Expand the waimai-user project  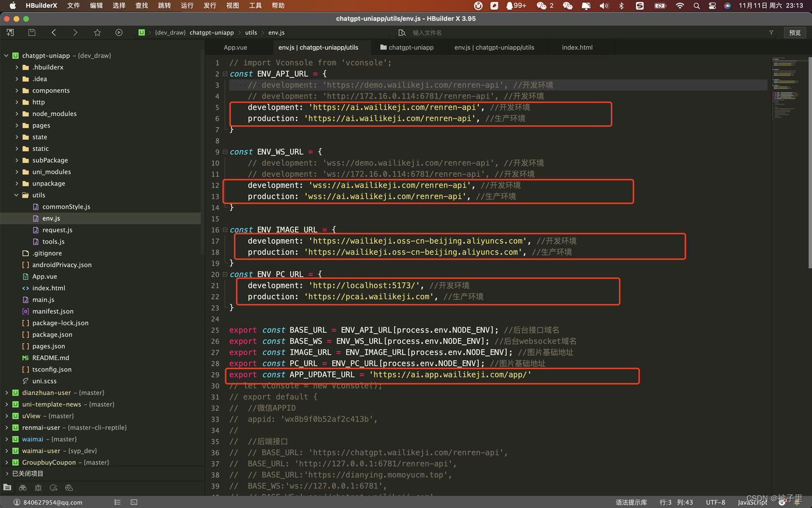tap(6, 451)
